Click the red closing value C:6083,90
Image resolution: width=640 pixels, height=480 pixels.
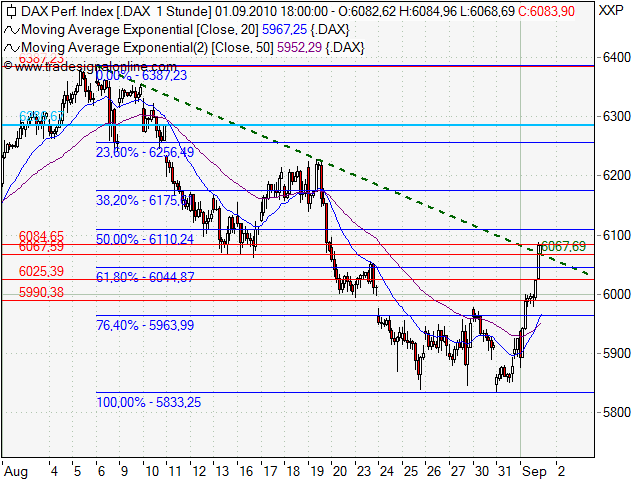pyautogui.click(x=546, y=11)
